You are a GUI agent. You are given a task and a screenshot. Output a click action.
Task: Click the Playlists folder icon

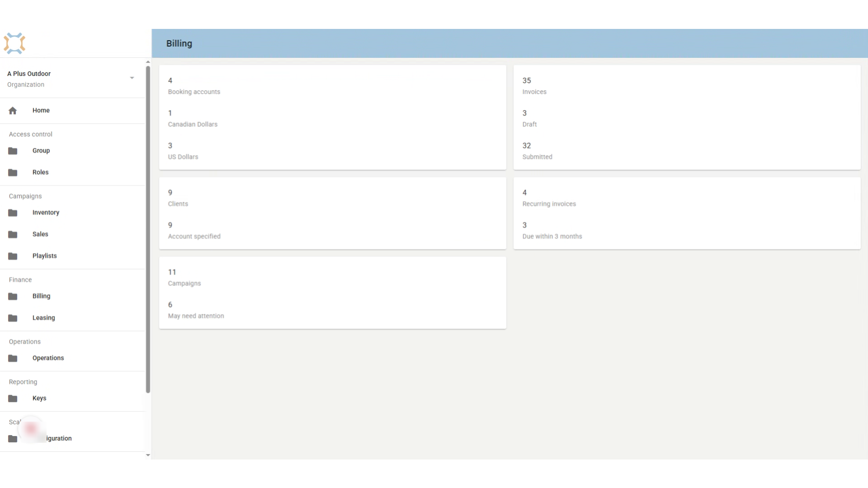click(13, 256)
